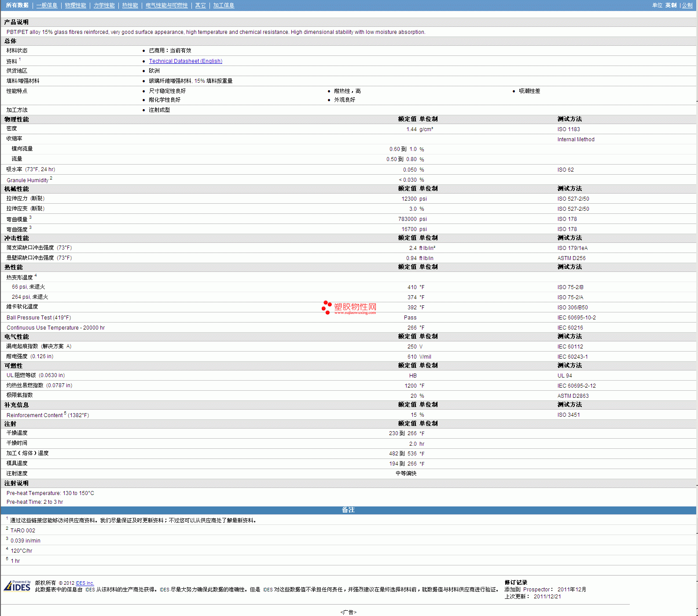Switch units to 公制 (metric)

point(687,5)
